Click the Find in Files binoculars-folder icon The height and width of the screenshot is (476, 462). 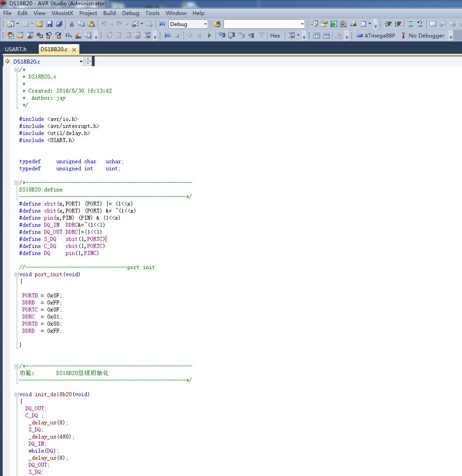click(x=217, y=24)
